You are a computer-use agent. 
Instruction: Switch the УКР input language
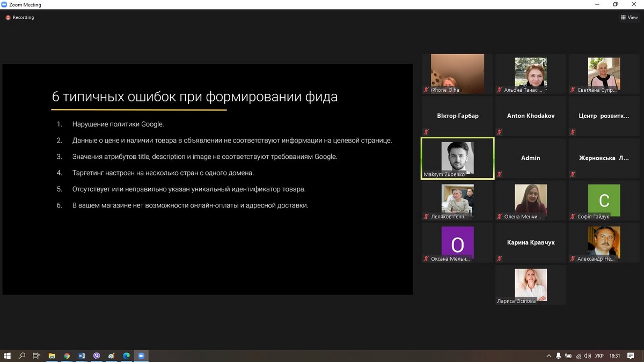pos(599,356)
